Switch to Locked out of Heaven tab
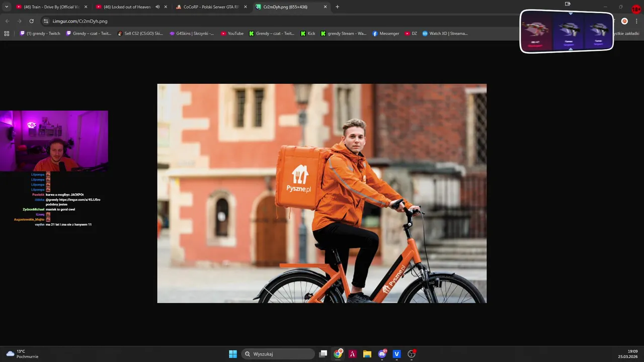644x362 pixels. click(132, 7)
